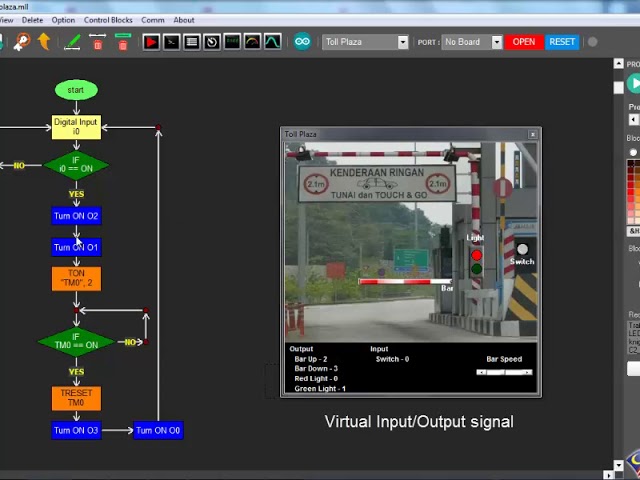
Task: Click the teal Arduino logo icon
Action: click(302, 42)
